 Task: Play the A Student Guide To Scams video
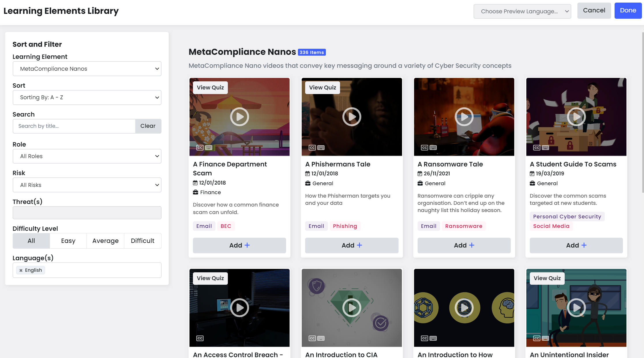pyautogui.click(x=576, y=117)
